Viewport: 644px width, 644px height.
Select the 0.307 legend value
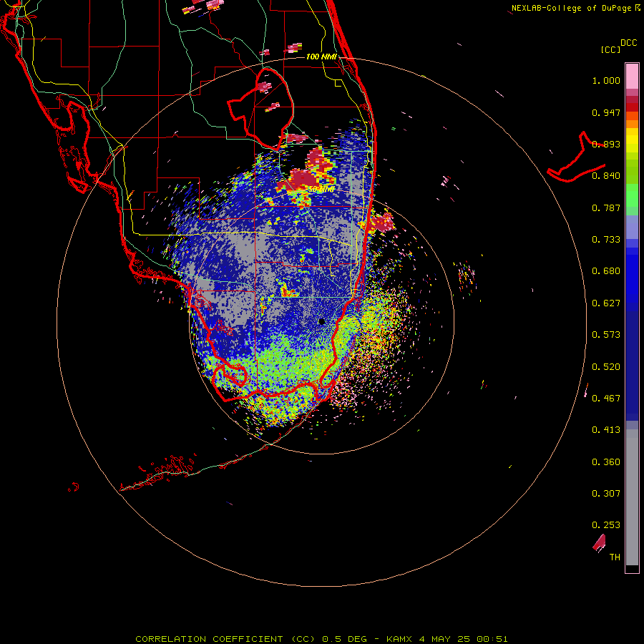(606, 494)
